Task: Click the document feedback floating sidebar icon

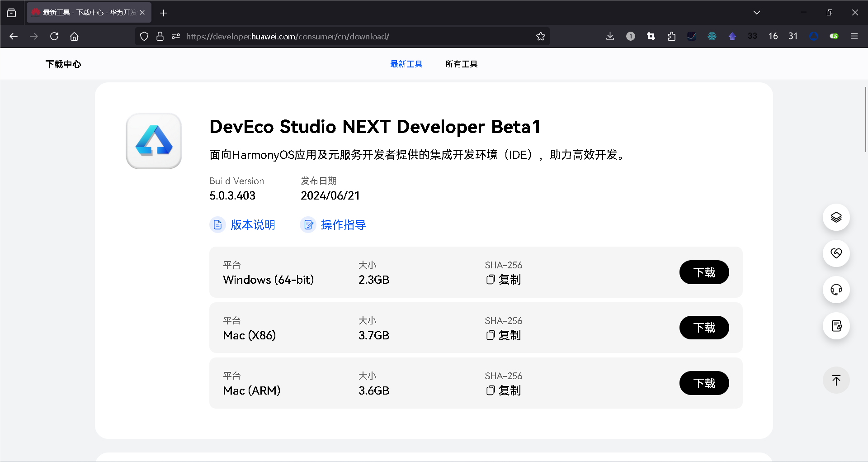Action: (836, 326)
